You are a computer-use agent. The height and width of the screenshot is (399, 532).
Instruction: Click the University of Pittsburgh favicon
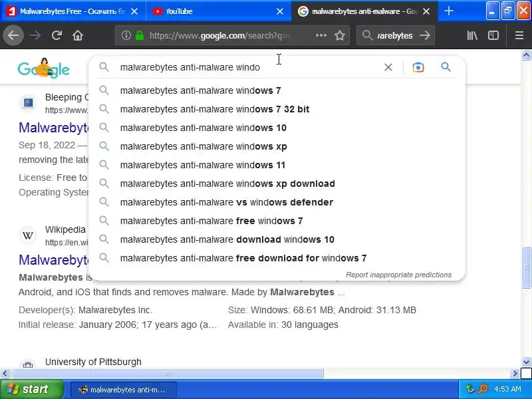pos(28,364)
